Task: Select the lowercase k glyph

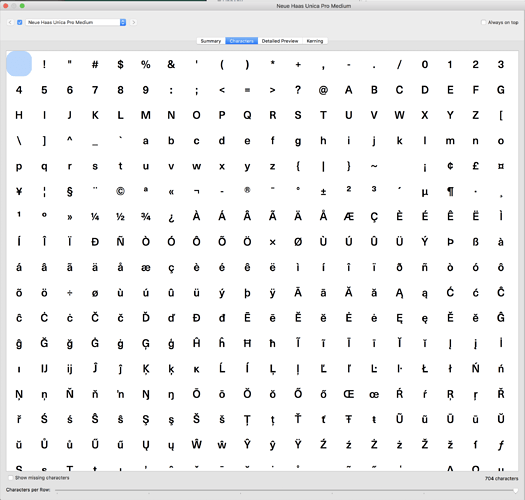Action: [x=399, y=141]
